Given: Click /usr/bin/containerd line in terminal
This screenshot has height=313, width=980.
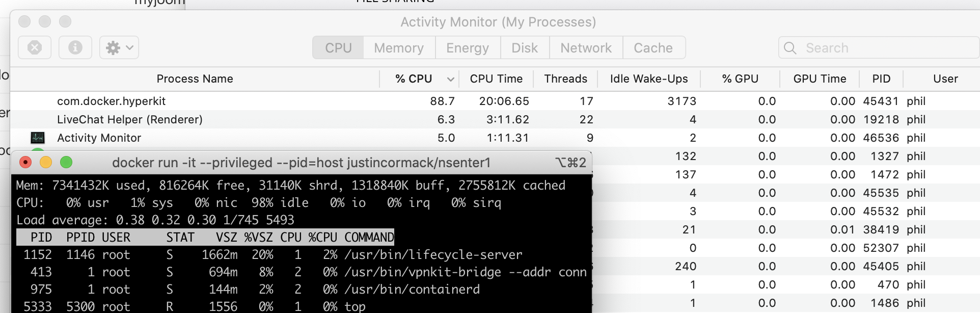Looking at the screenshot, I should [x=255, y=289].
